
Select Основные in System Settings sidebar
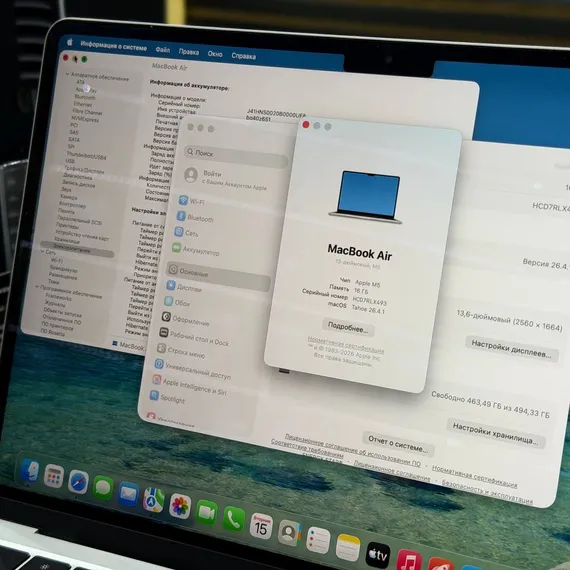click(218, 276)
